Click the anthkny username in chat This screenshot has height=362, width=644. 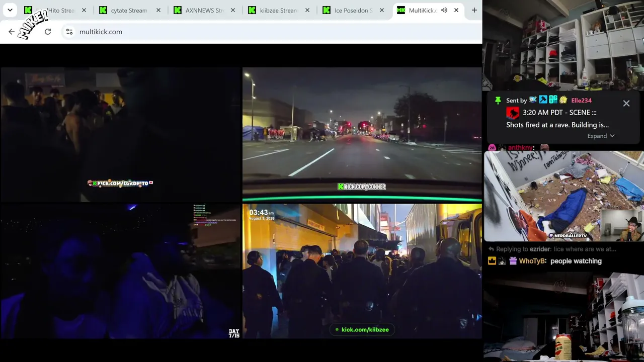(x=520, y=148)
